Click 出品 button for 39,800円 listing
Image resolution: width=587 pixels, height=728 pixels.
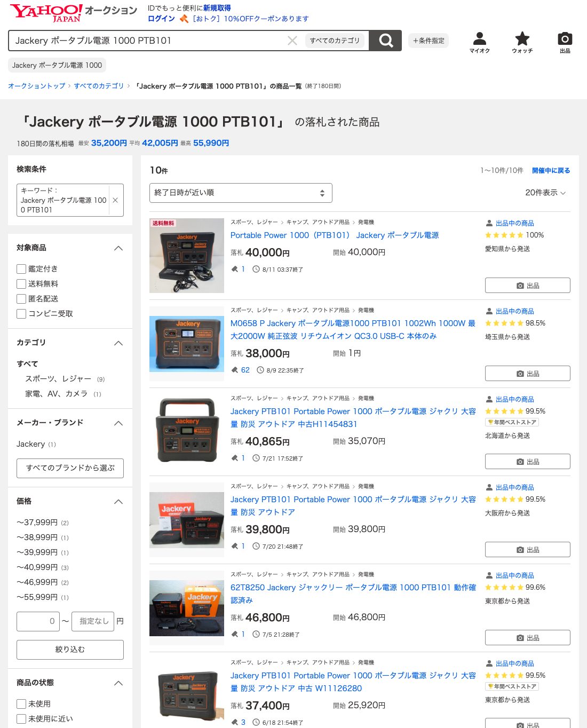[x=528, y=550]
